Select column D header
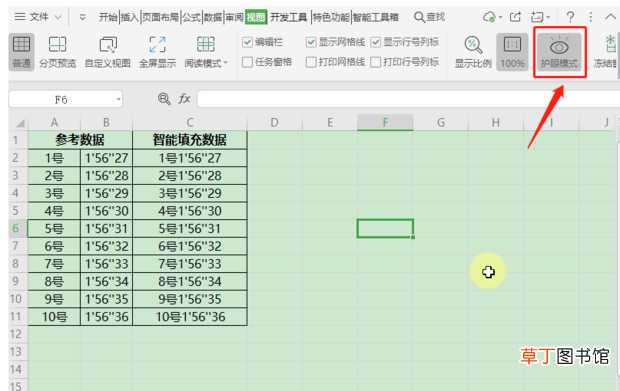This screenshot has height=391, width=620. coord(274,123)
